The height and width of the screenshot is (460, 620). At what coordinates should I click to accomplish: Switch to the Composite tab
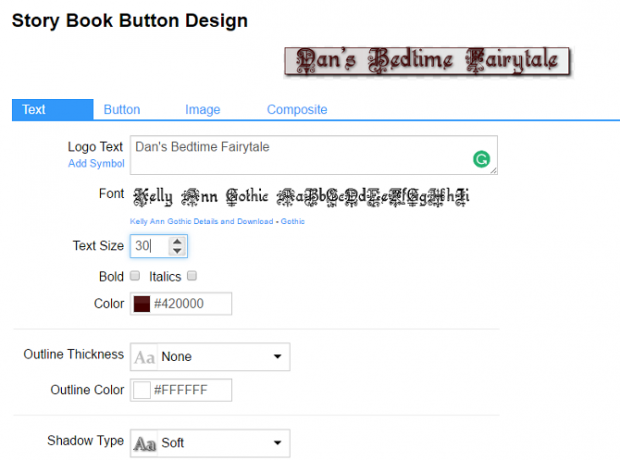coord(297,110)
